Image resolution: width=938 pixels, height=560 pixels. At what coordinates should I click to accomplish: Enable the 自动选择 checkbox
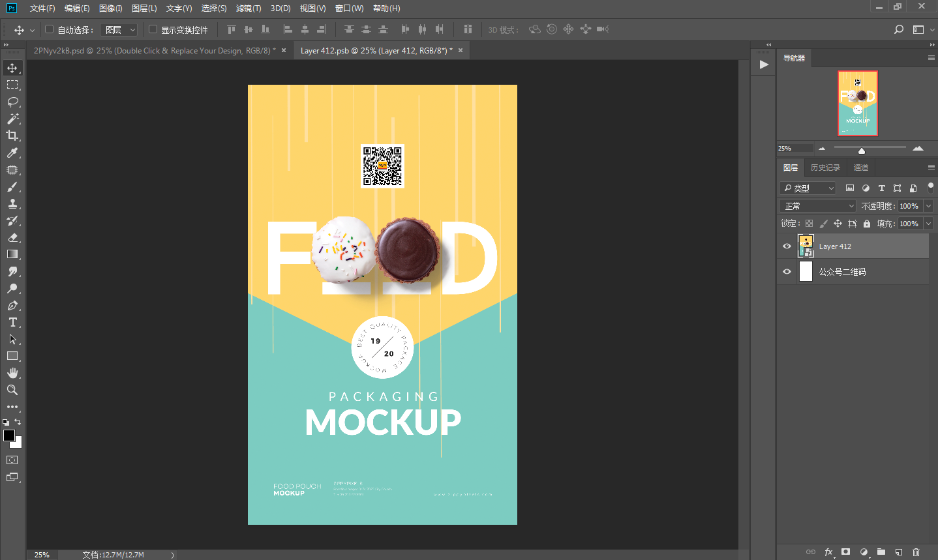coord(49,29)
